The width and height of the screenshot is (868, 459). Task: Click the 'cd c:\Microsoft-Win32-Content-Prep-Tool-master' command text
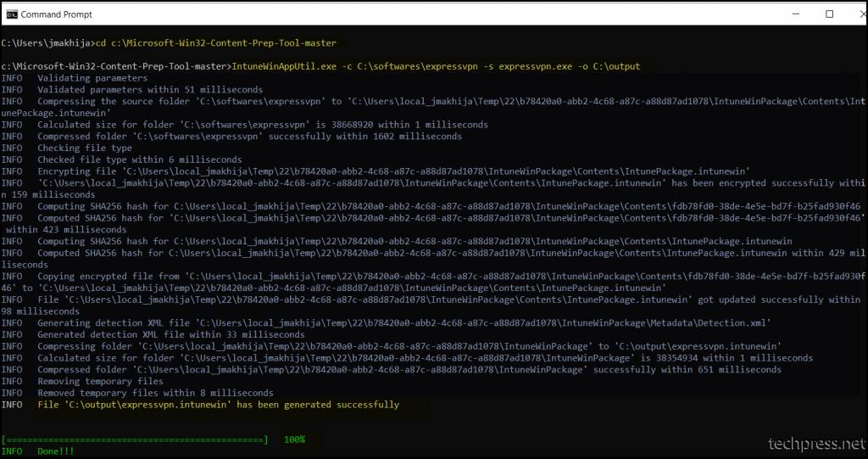point(216,42)
